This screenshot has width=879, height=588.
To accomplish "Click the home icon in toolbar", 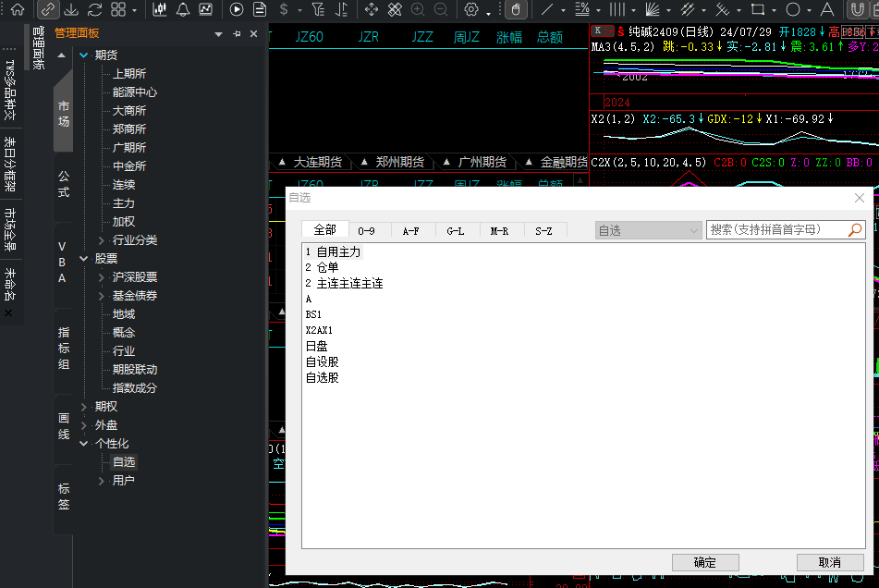I will [x=18, y=9].
